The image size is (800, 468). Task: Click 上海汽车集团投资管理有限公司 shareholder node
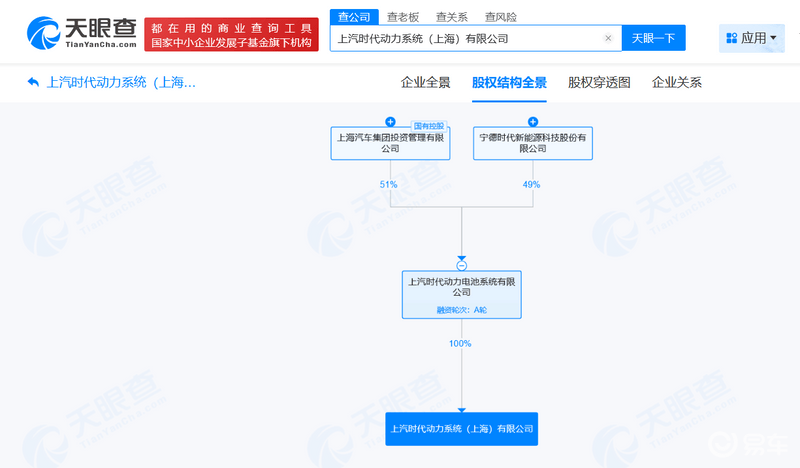coord(390,143)
